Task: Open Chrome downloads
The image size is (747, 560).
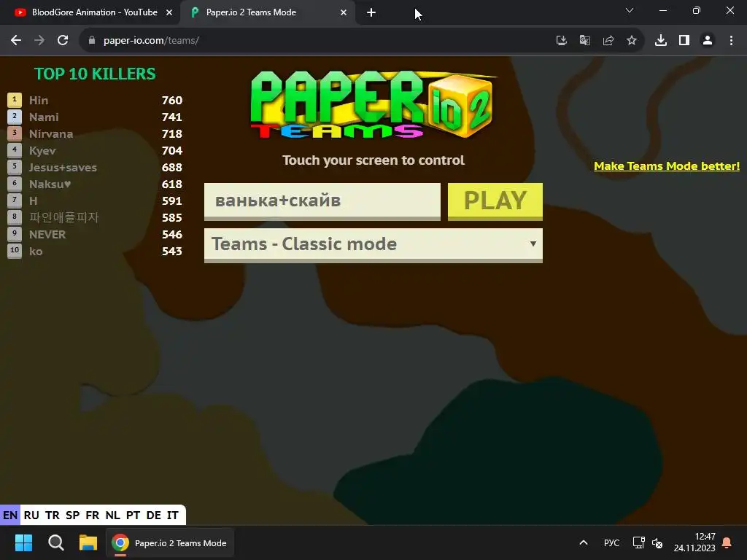Action: 661,41
